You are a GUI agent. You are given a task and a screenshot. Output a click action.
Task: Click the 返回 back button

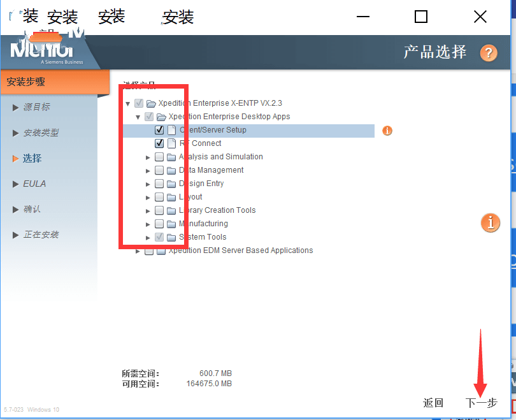point(433,403)
